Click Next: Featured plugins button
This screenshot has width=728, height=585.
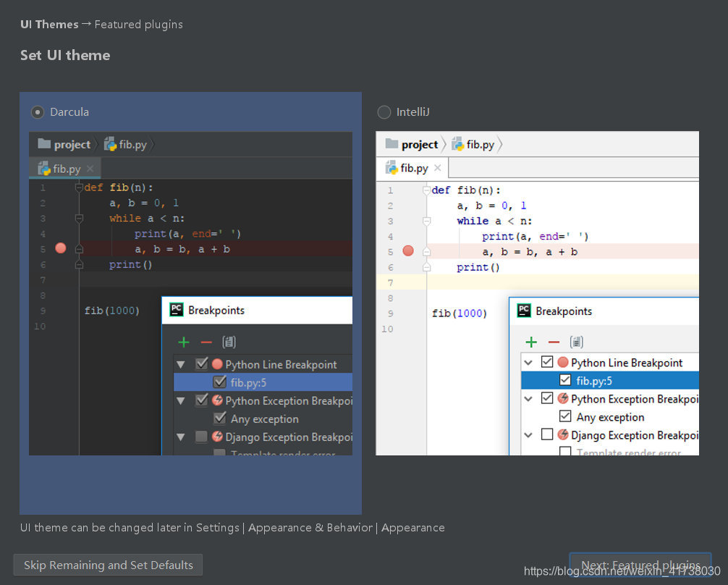click(640, 565)
